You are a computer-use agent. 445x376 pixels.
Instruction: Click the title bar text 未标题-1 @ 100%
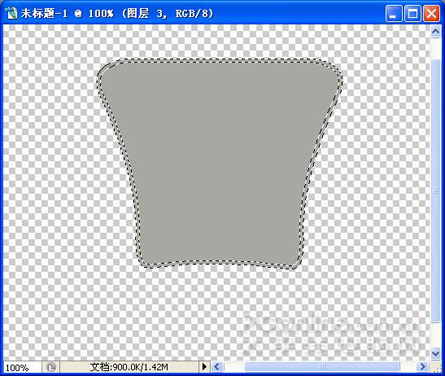pyautogui.click(x=67, y=13)
